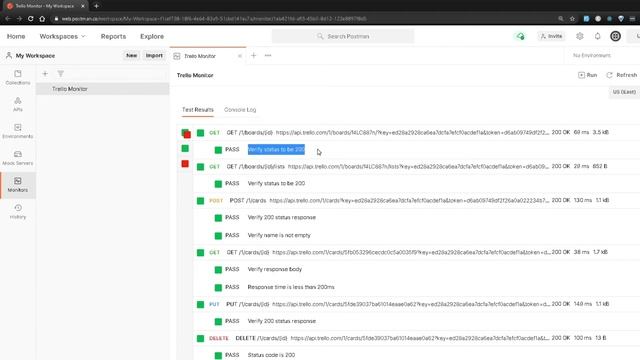
Task: Close the Trello Monitor tab
Action: coord(240,56)
